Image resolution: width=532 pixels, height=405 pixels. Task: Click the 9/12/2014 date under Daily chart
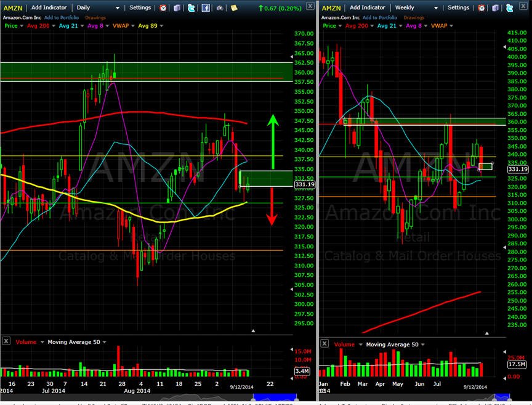pyautogui.click(x=241, y=387)
